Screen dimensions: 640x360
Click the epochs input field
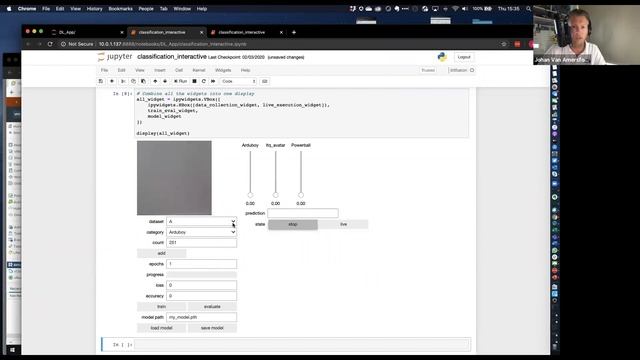[201, 264]
